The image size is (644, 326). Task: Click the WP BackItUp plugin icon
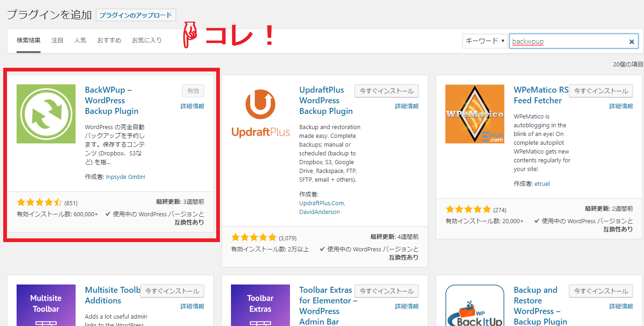tap(475, 305)
